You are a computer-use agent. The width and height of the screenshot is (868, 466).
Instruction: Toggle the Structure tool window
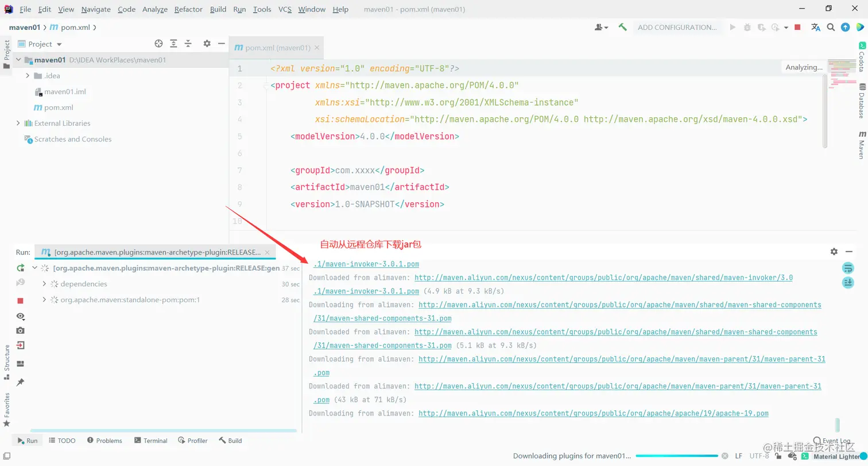[x=7, y=362]
